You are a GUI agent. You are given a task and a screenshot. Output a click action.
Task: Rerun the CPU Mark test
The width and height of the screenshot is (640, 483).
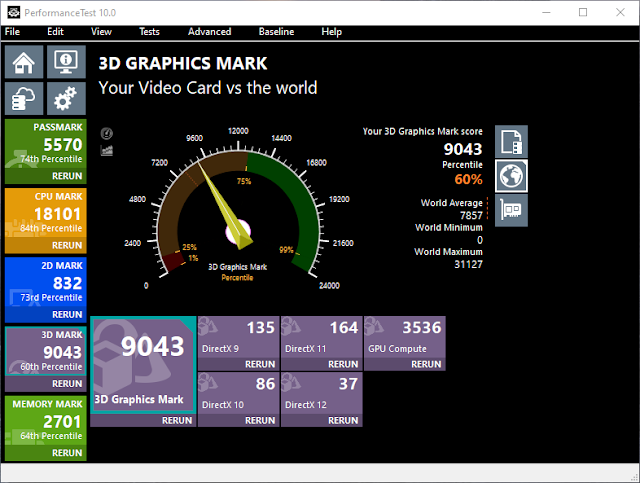pyautogui.click(x=67, y=245)
